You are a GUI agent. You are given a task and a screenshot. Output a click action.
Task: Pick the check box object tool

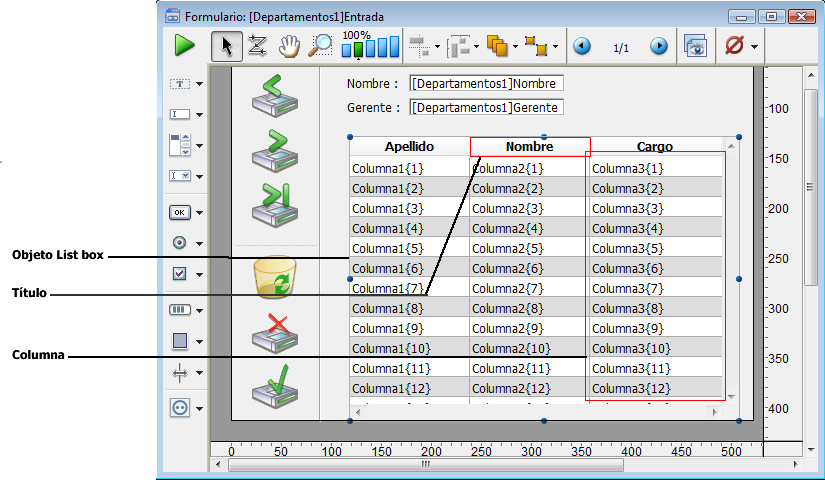(180, 274)
